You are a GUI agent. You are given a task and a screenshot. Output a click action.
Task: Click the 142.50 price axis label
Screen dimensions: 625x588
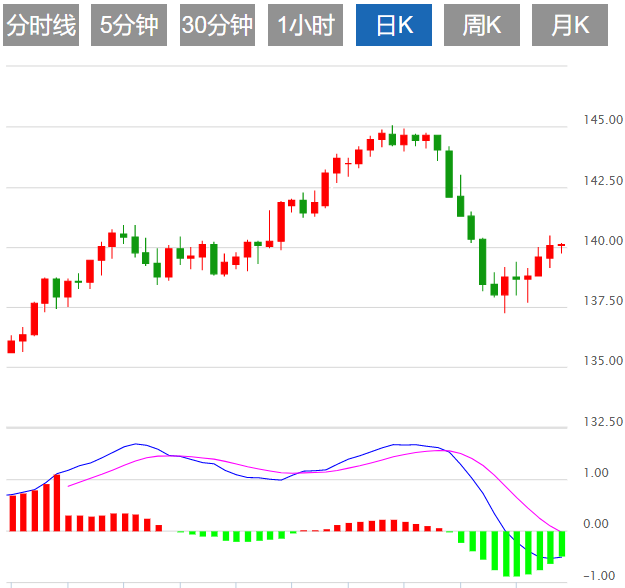pyautogui.click(x=603, y=181)
